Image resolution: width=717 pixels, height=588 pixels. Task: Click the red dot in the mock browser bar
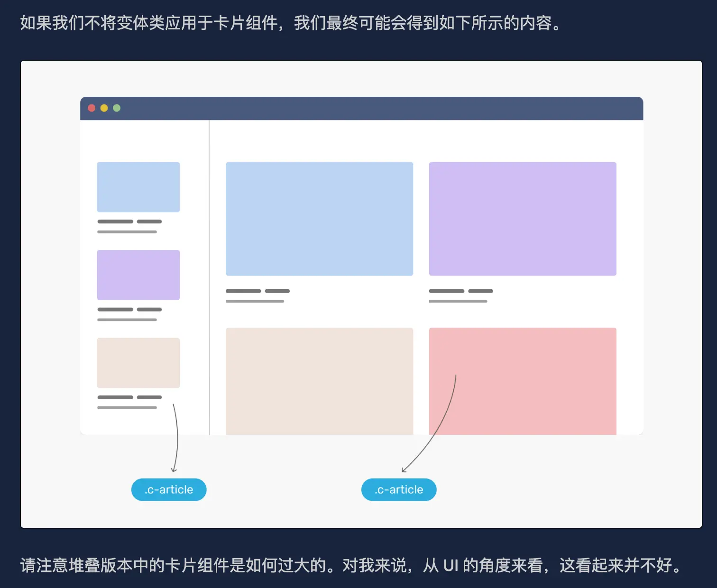92,108
